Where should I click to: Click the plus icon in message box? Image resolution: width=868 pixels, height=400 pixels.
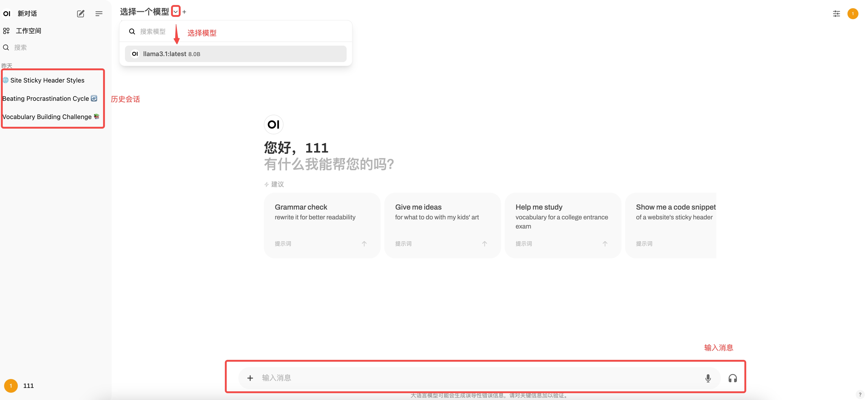250,378
